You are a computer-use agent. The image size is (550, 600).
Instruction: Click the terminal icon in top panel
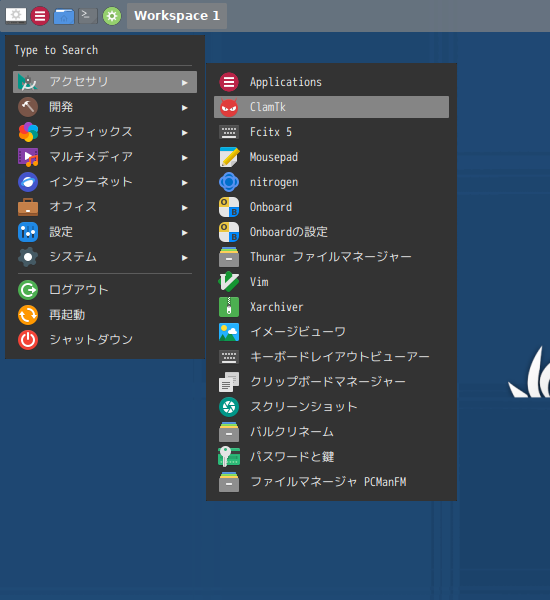tap(88, 16)
